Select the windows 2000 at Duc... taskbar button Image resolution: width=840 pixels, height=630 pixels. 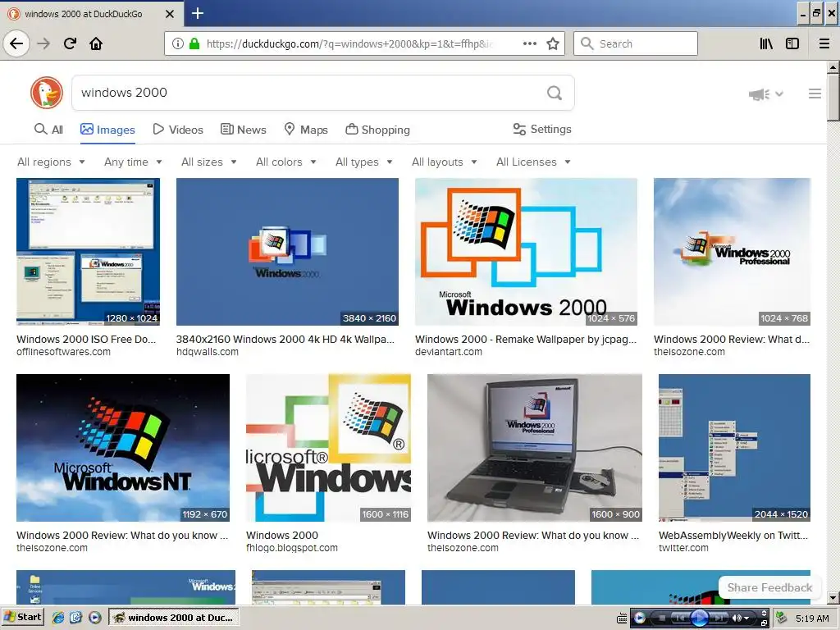coord(174,618)
